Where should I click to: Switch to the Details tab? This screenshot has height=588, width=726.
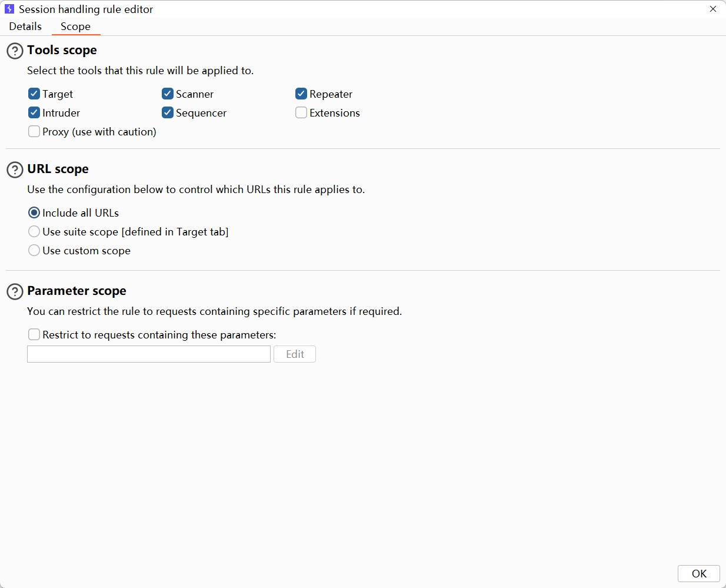[x=25, y=26]
